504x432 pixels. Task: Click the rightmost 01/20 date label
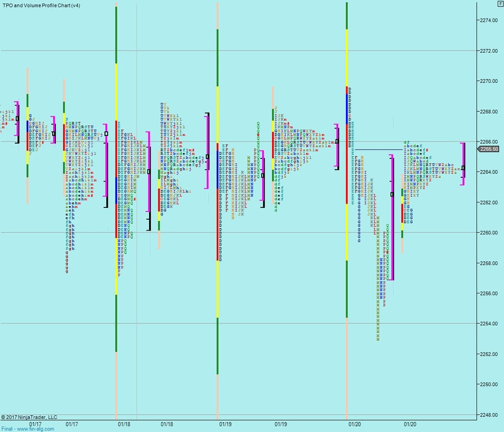pos(410,424)
